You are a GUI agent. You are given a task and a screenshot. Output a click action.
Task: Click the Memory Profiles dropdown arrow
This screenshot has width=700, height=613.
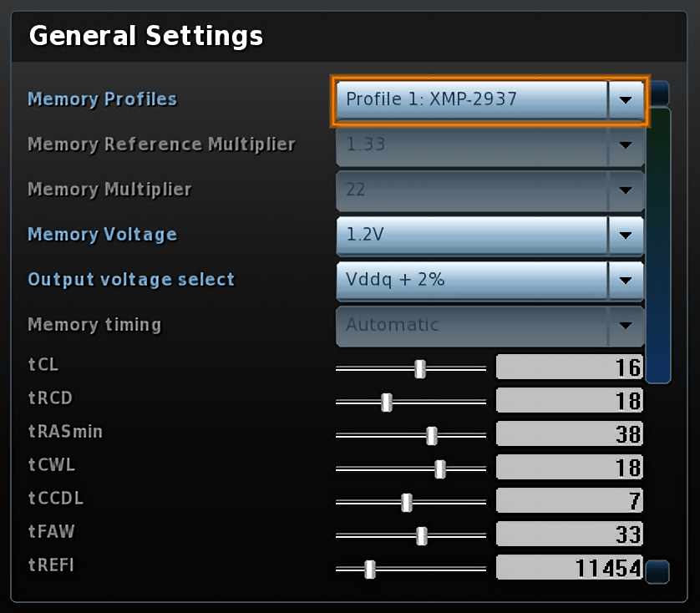(x=626, y=100)
